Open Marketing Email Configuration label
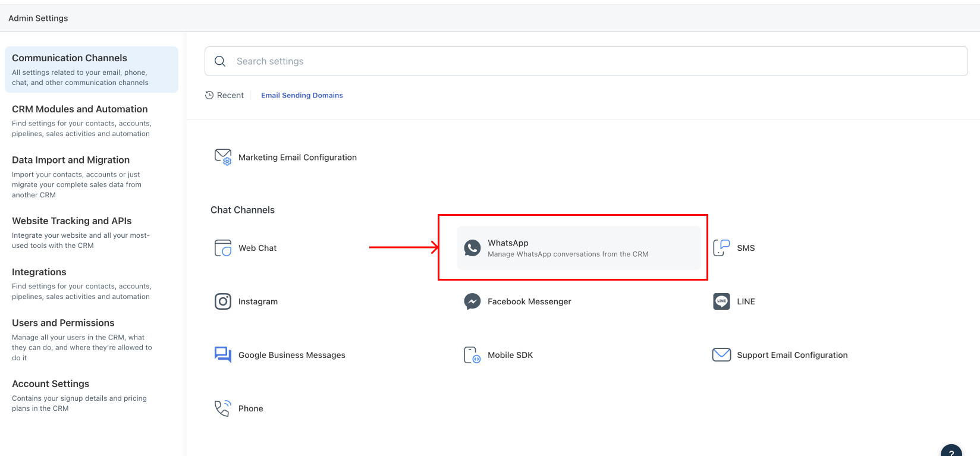Image resolution: width=980 pixels, height=456 pixels. click(297, 158)
